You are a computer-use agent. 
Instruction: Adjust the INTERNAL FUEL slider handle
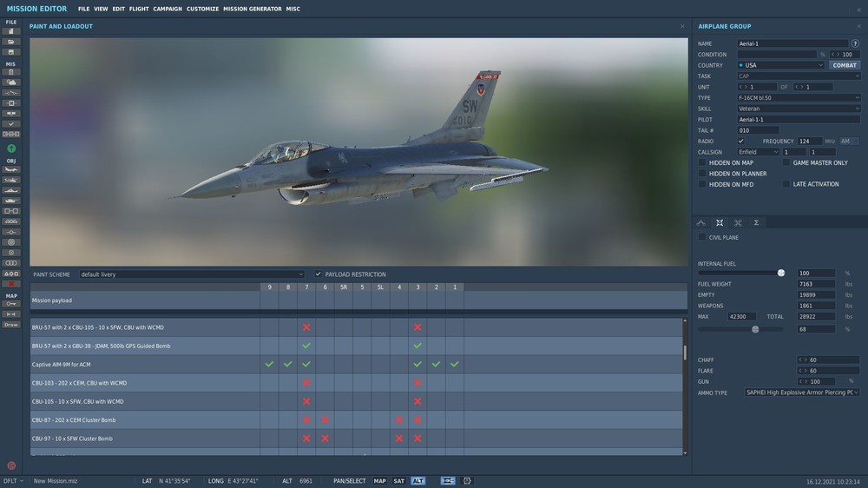[x=781, y=273]
